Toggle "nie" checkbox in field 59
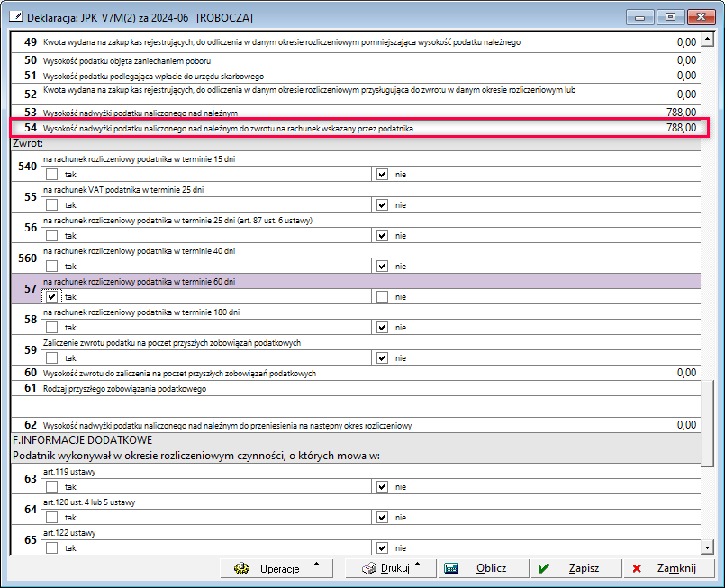 [383, 358]
